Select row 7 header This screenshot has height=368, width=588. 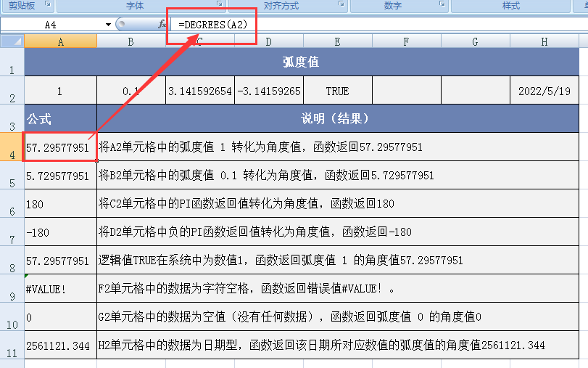click(x=12, y=232)
